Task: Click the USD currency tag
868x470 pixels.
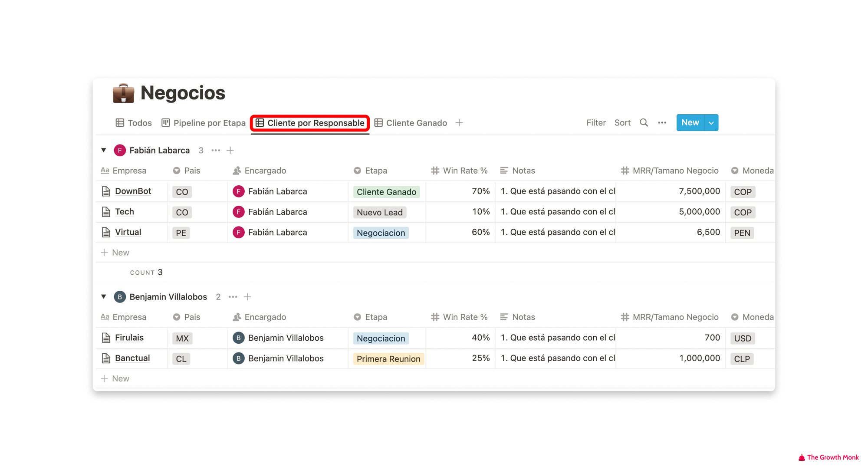Action: click(743, 339)
